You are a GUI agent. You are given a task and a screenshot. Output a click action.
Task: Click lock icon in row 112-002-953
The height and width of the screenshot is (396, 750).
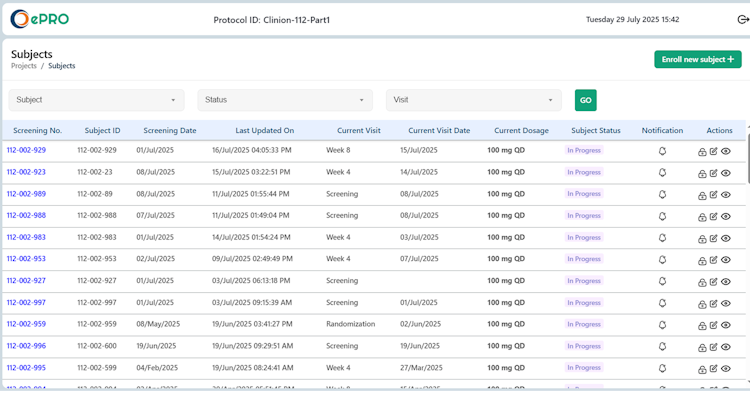point(702,261)
